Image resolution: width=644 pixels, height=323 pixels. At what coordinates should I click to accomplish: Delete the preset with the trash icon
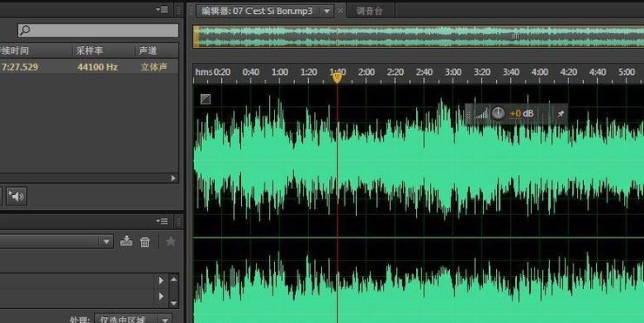(145, 242)
